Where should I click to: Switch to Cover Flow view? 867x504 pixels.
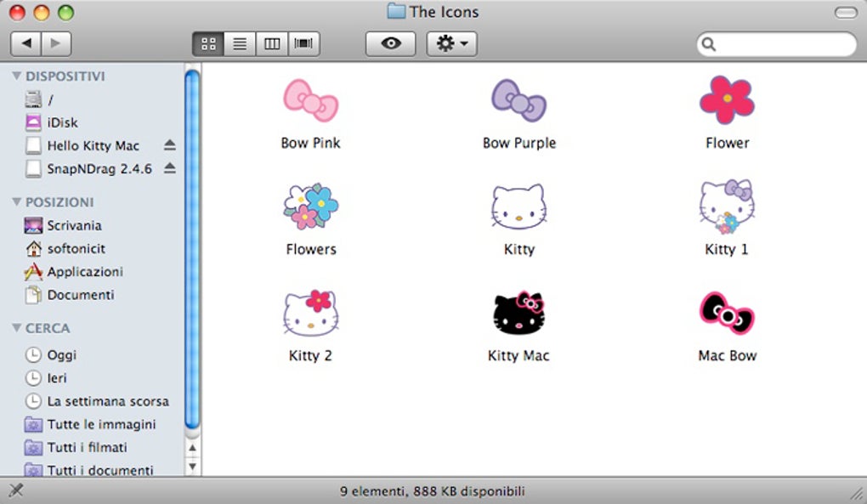click(x=303, y=43)
